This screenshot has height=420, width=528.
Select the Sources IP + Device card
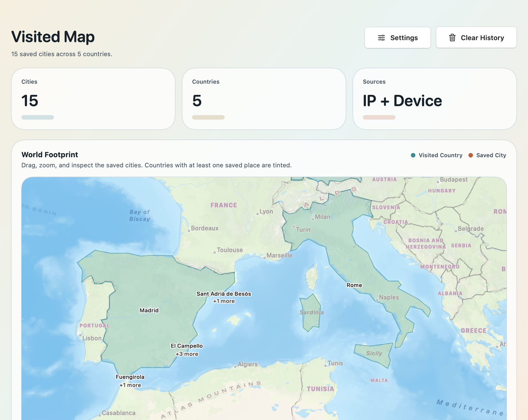click(435, 99)
